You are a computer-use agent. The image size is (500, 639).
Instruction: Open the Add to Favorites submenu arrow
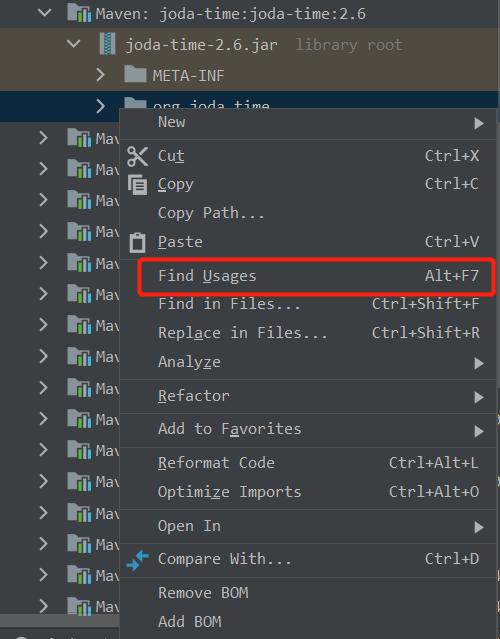pos(479,431)
